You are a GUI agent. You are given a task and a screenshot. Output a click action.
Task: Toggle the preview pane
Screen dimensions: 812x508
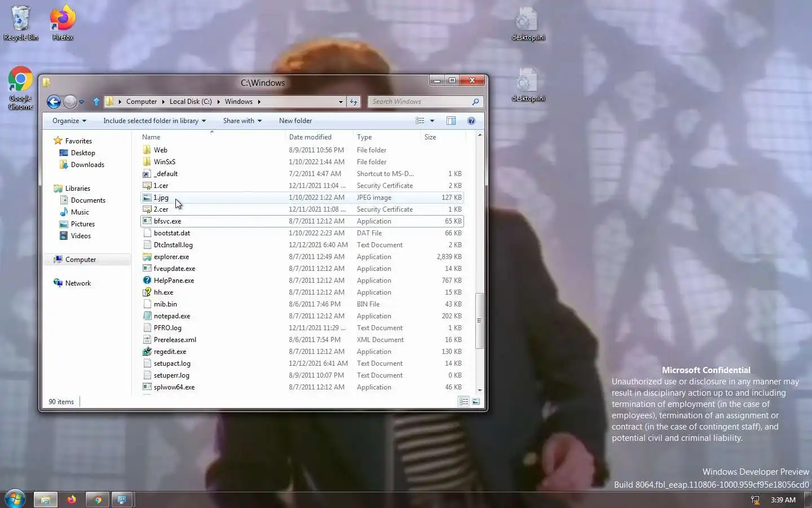(451, 121)
